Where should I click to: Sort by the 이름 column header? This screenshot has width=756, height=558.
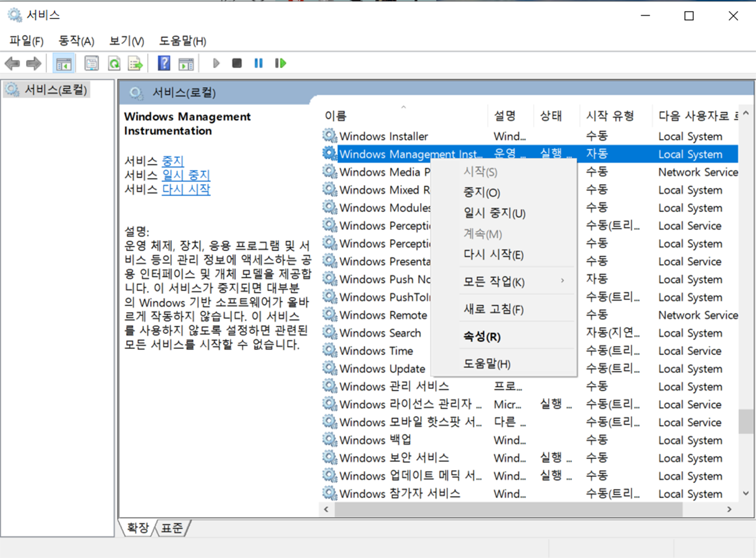404,116
